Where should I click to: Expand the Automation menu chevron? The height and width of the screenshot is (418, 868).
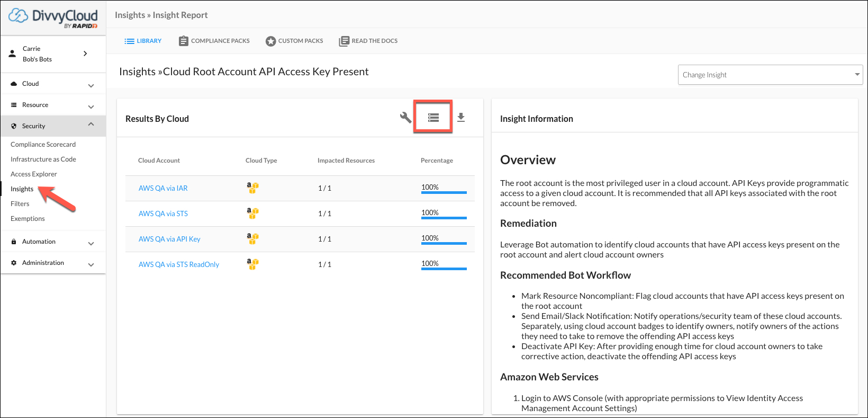point(91,243)
